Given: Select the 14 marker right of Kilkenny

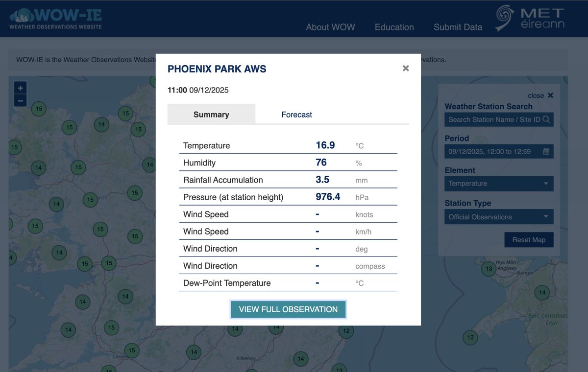Looking at the screenshot, I should coord(301,358).
